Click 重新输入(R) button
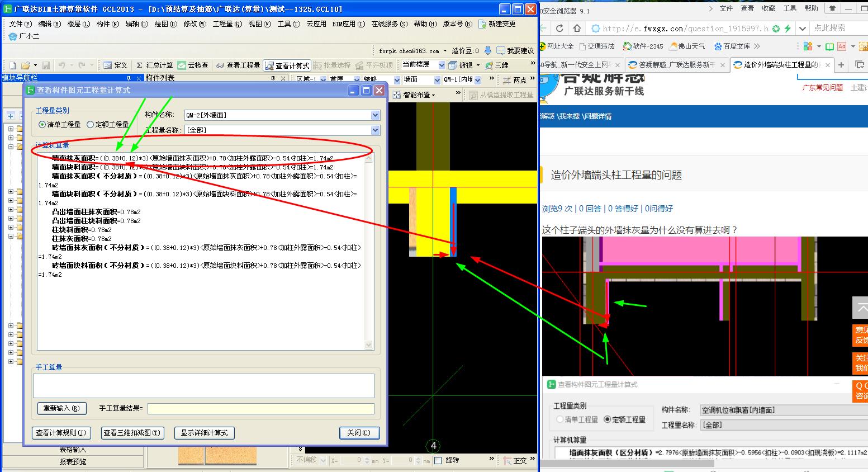Viewport: 868px width, 472px height. click(x=61, y=408)
